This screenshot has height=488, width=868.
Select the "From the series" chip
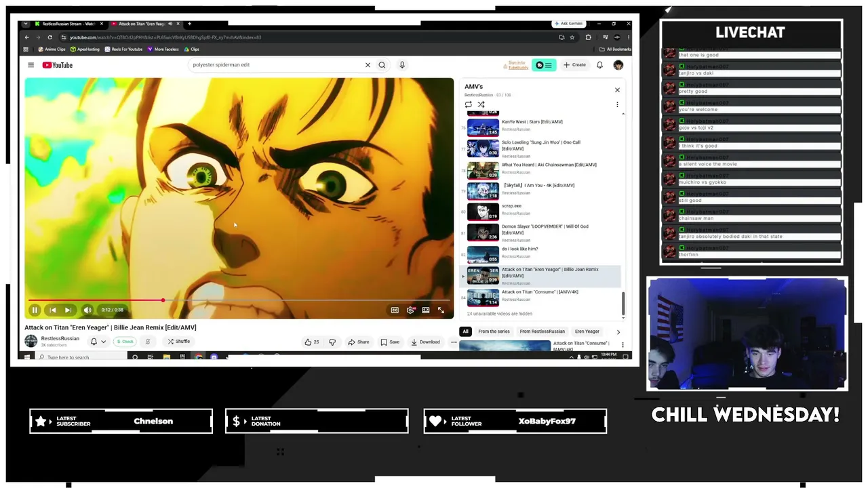(x=494, y=331)
